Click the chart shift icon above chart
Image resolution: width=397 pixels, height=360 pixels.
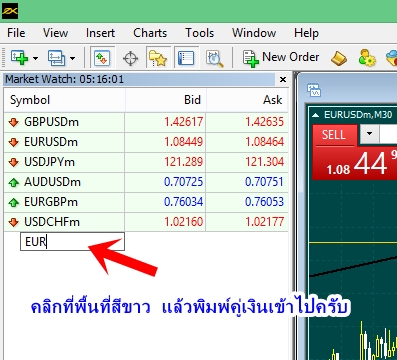(x=314, y=90)
